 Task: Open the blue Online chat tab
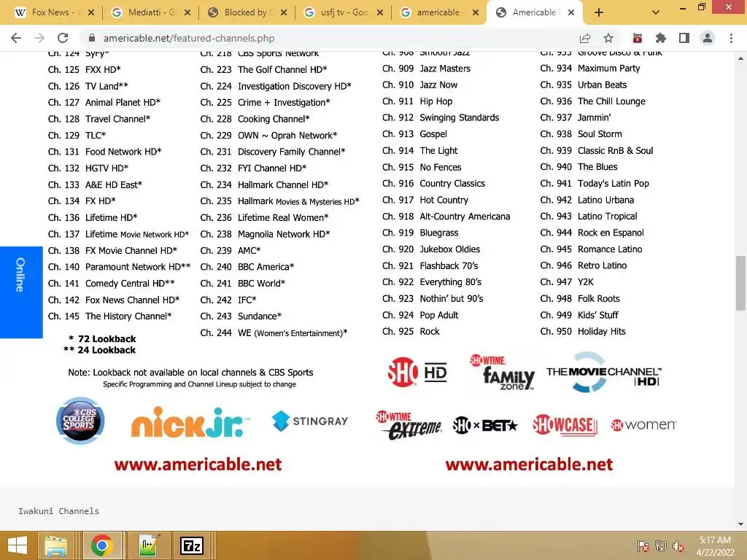(21, 292)
